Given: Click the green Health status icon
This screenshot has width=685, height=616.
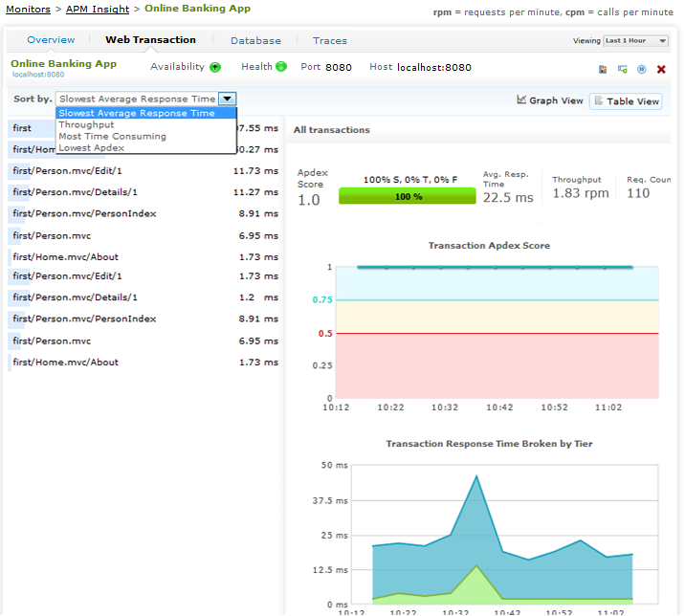Looking at the screenshot, I should pos(281,67).
